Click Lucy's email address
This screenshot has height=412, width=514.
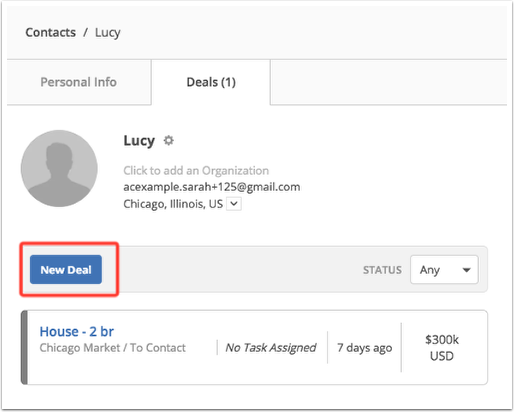point(212,187)
